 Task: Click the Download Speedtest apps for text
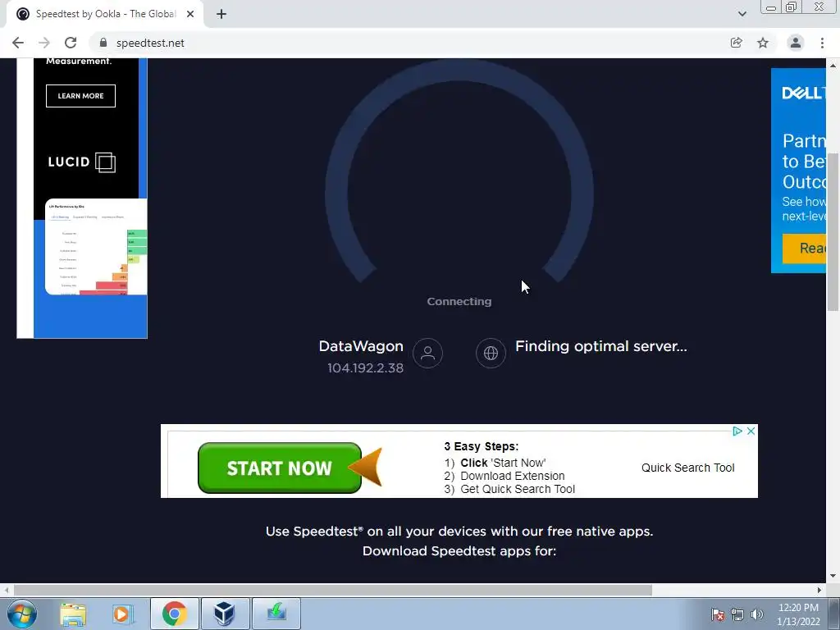(x=459, y=551)
